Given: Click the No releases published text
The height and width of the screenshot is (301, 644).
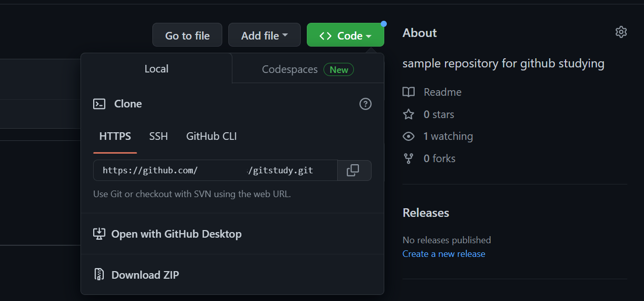Looking at the screenshot, I should 447,240.
